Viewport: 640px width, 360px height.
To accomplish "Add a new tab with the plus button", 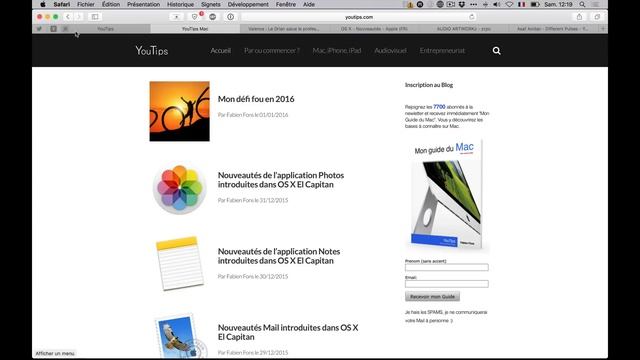I will pyautogui.click(x=603, y=29).
